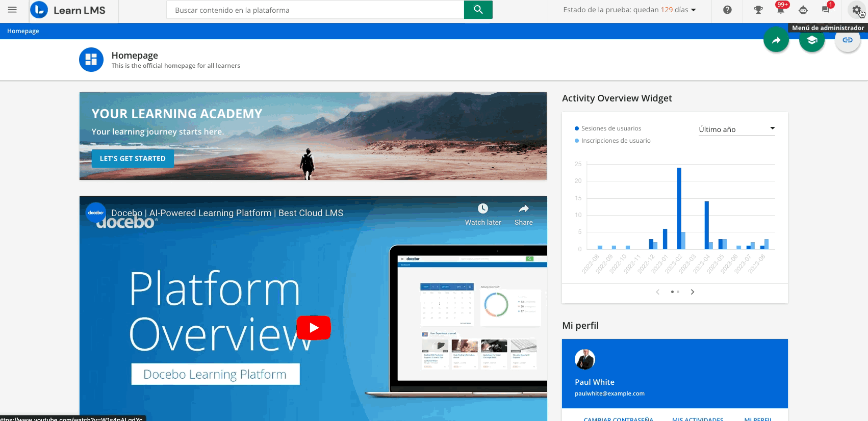
Task: Click the Your Learning Academy banner image
Action: tap(313, 136)
